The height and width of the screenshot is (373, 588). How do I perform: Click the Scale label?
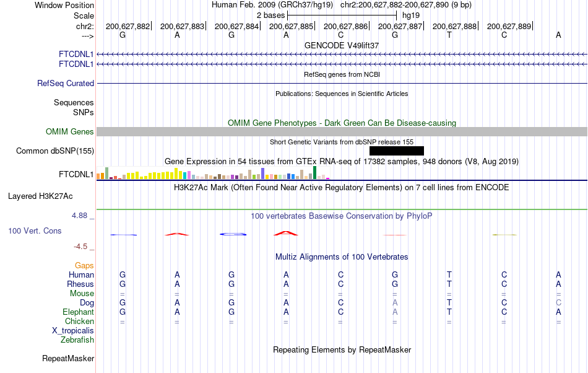(x=84, y=15)
